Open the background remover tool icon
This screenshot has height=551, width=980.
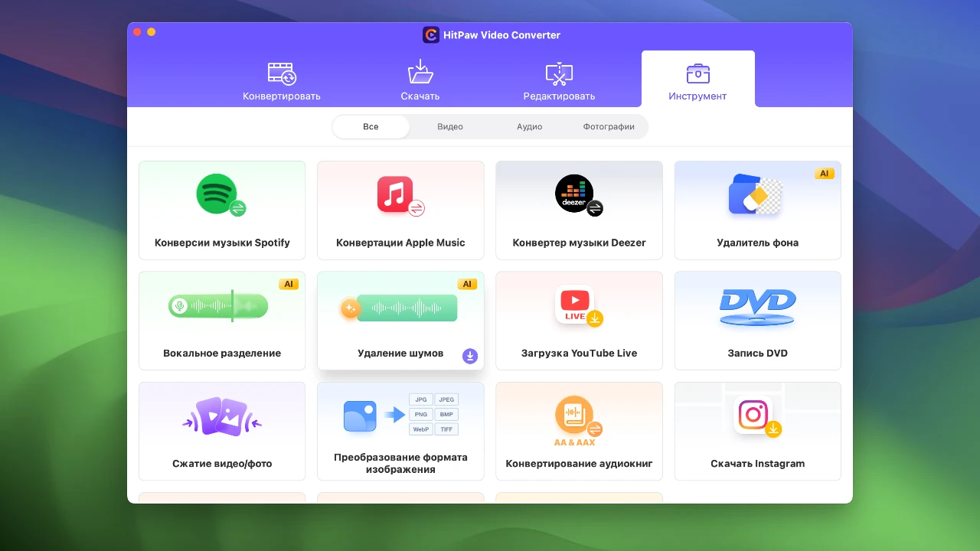tap(755, 196)
